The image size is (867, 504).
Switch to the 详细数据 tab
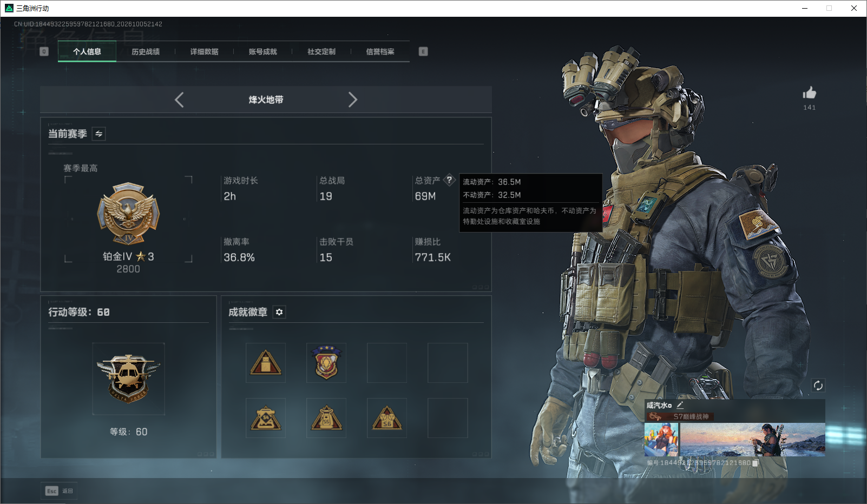(204, 52)
